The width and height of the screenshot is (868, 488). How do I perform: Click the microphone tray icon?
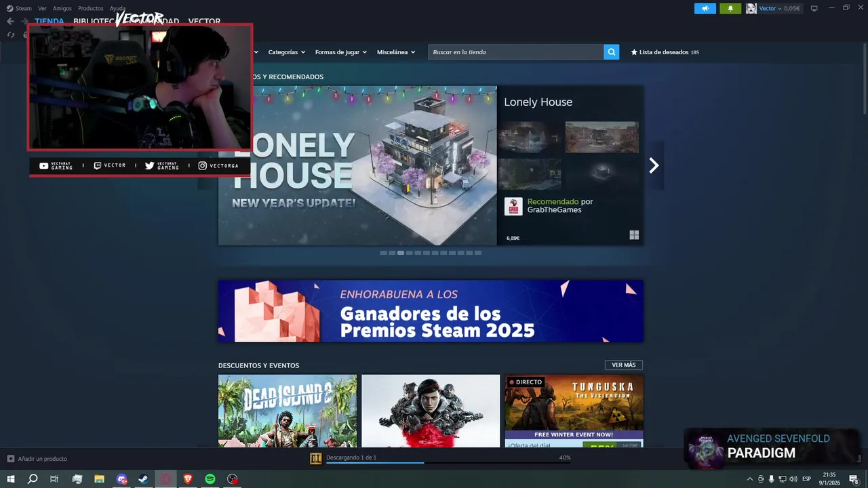pos(771,479)
